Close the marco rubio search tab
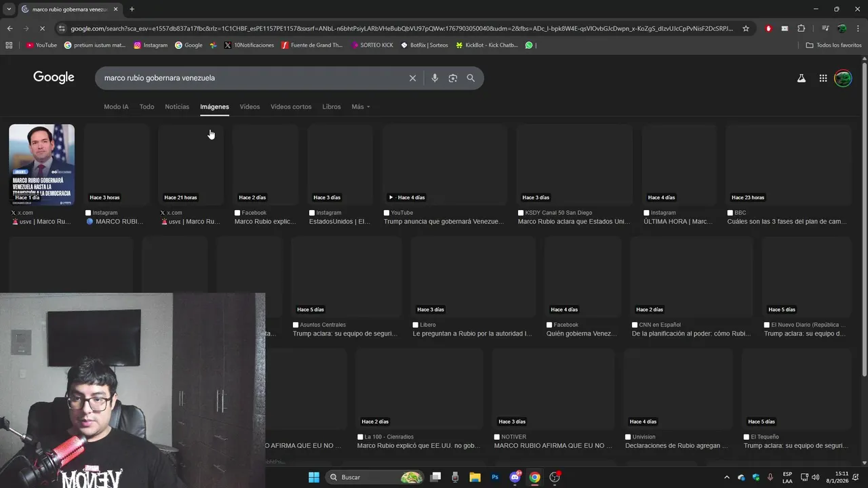868x488 pixels. point(115,9)
